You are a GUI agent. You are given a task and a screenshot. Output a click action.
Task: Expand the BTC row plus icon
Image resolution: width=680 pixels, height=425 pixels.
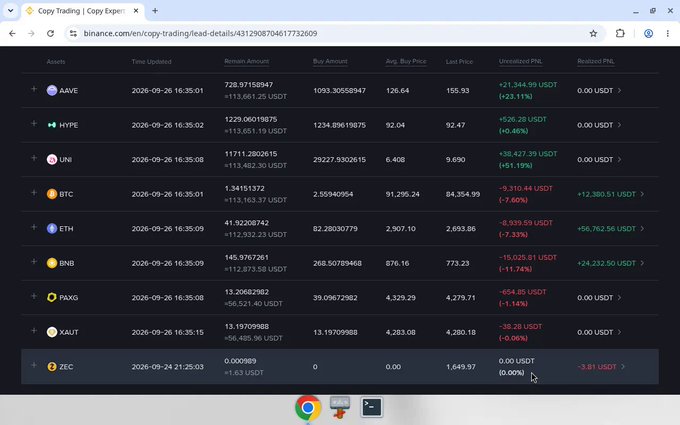coord(34,193)
